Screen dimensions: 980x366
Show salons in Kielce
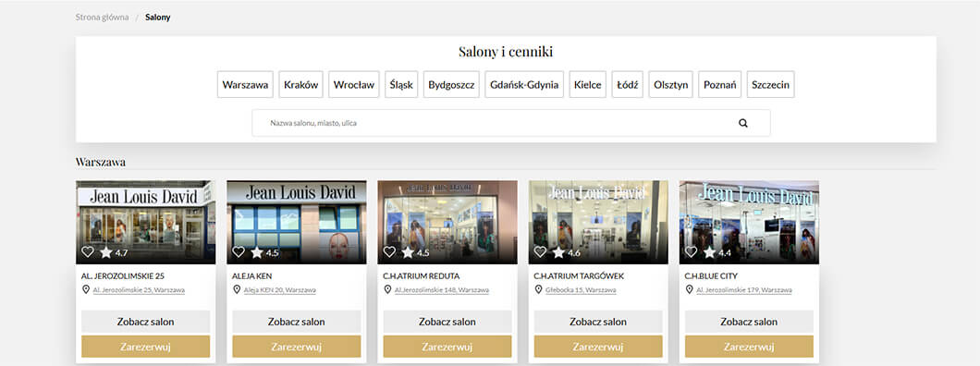click(x=587, y=84)
